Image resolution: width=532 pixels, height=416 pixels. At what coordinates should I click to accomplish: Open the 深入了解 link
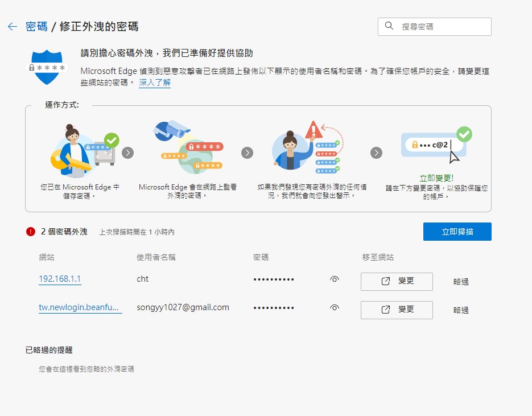(154, 83)
